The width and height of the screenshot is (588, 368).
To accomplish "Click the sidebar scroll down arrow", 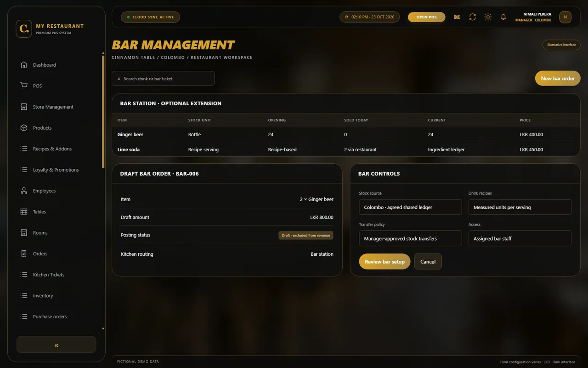I will point(103,329).
